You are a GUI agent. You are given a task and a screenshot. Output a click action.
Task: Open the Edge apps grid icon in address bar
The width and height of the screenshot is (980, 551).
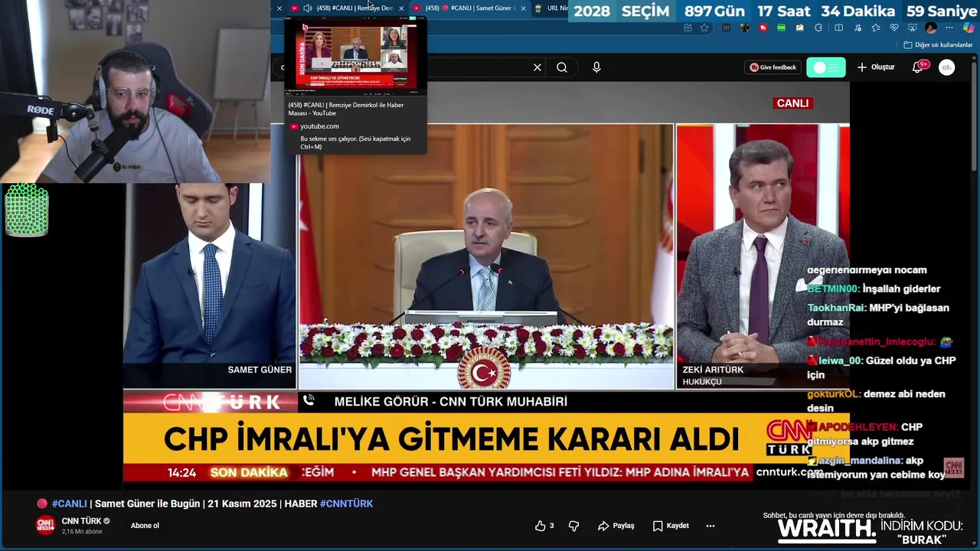point(688,28)
